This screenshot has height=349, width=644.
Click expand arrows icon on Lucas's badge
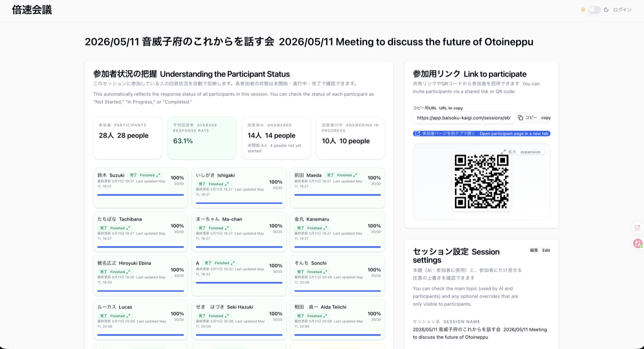pyautogui.click(x=128, y=316)
